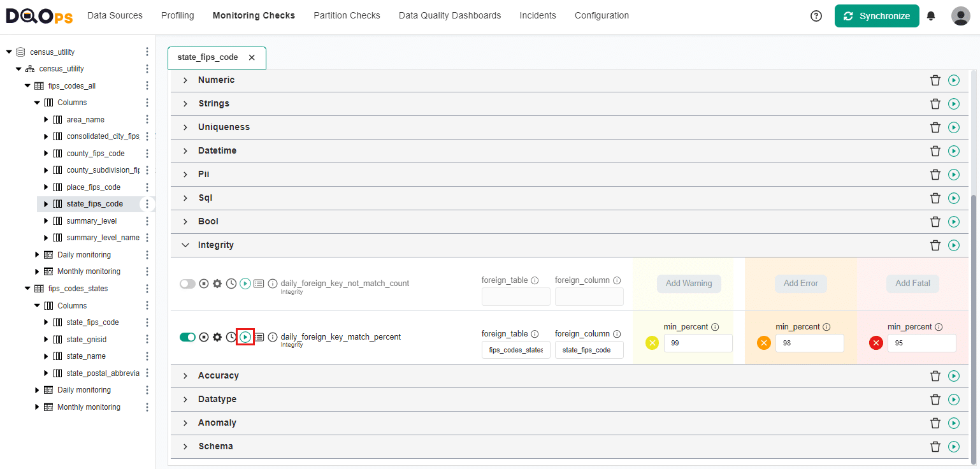Click info icon next to daily_foreign_key_not_match_count
This screenshot has width=980, height=469.
click(x=273, y=284)
